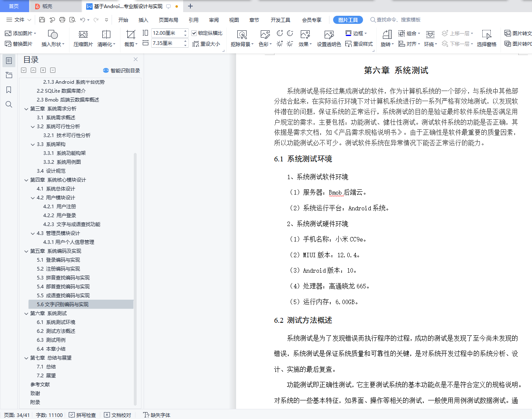Collapse 第四章 系统核心模块设计 node

tap(26, 180)
